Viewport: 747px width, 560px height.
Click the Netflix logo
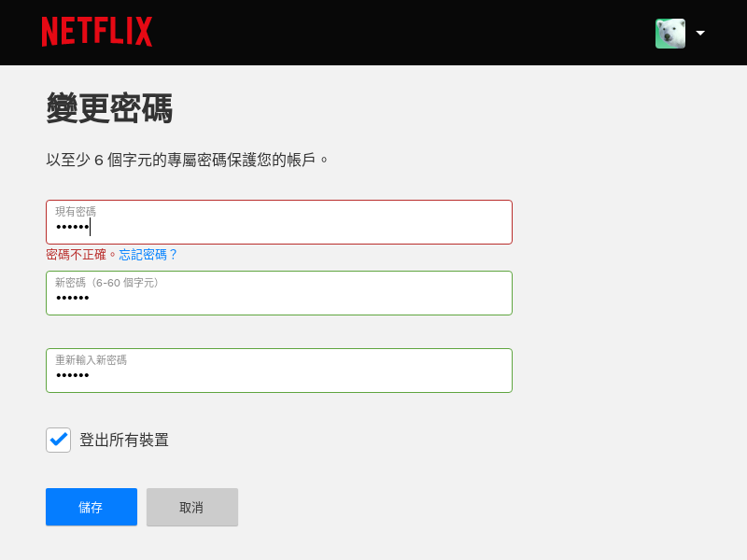pos(97,32)
